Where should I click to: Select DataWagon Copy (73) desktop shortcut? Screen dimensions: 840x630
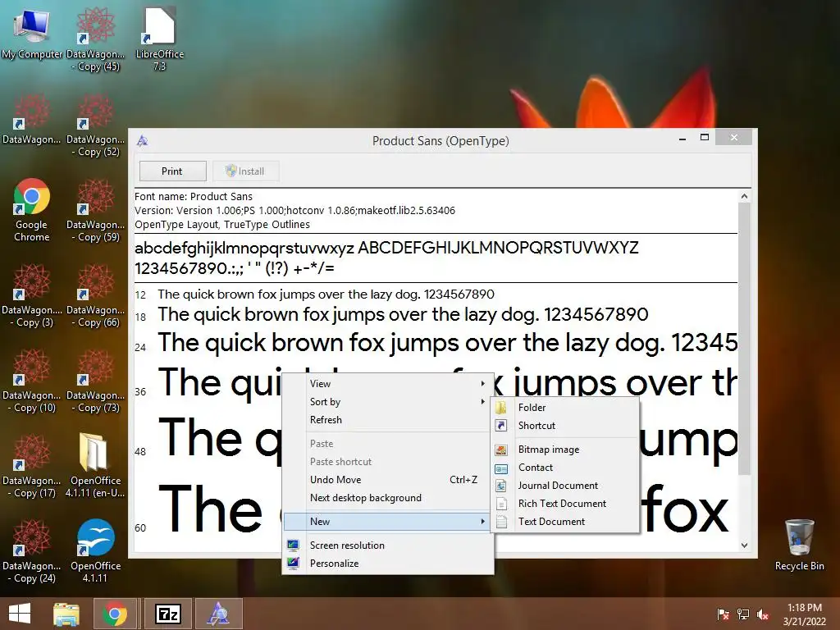point(96,381)
